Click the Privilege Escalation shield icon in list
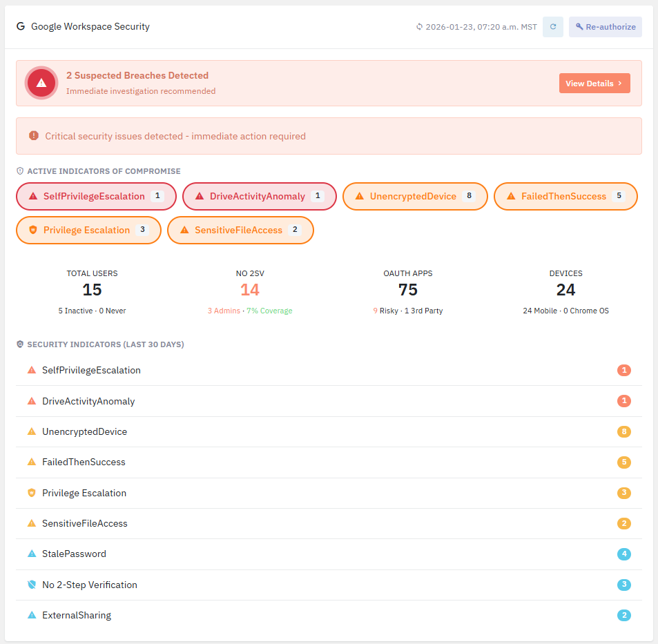 click(x=31, y=493)
